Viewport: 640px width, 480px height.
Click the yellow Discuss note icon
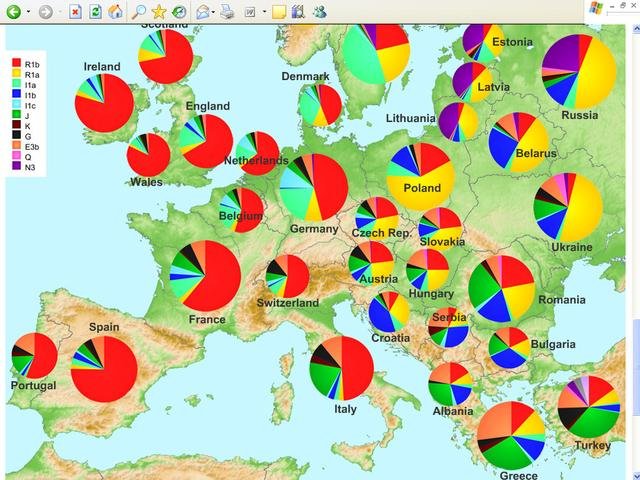point(279,12)
